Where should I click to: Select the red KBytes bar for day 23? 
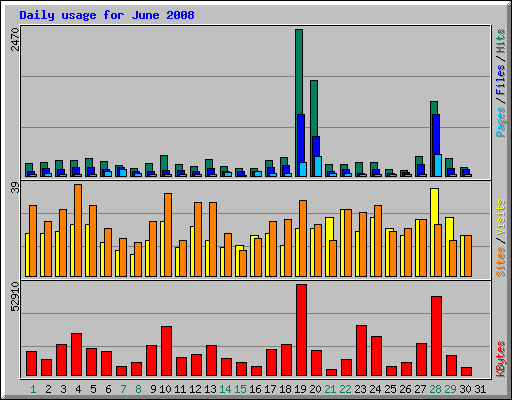(361, 351)
